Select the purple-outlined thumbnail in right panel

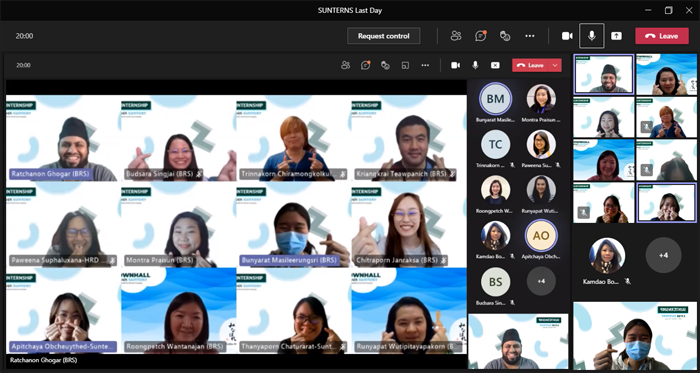[x=667, y=203]
